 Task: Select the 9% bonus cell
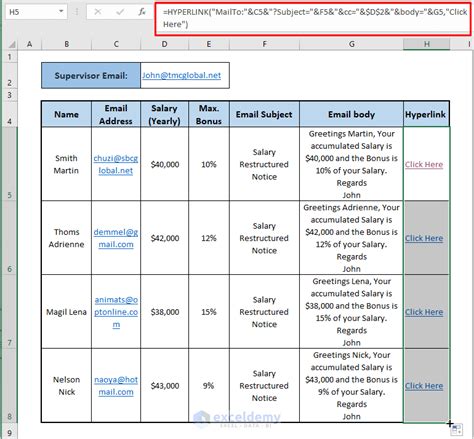[x=209, y=386]
